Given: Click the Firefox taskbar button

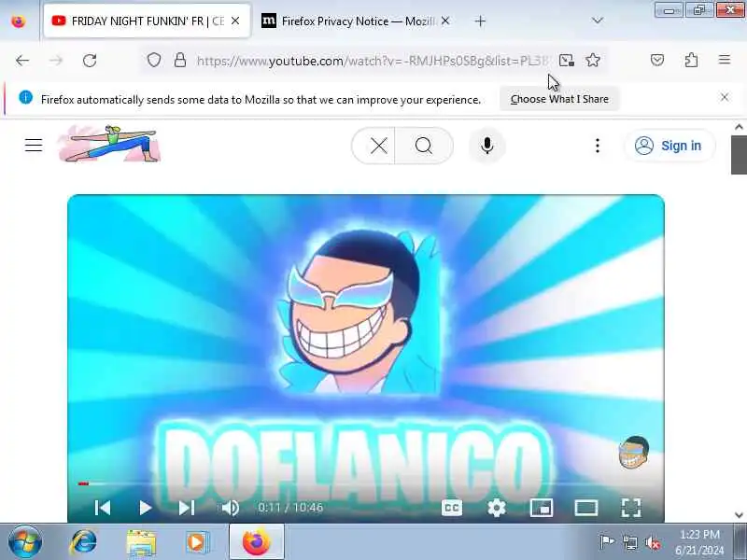Looking at the screenshot, I should click(x=256, y=542).
